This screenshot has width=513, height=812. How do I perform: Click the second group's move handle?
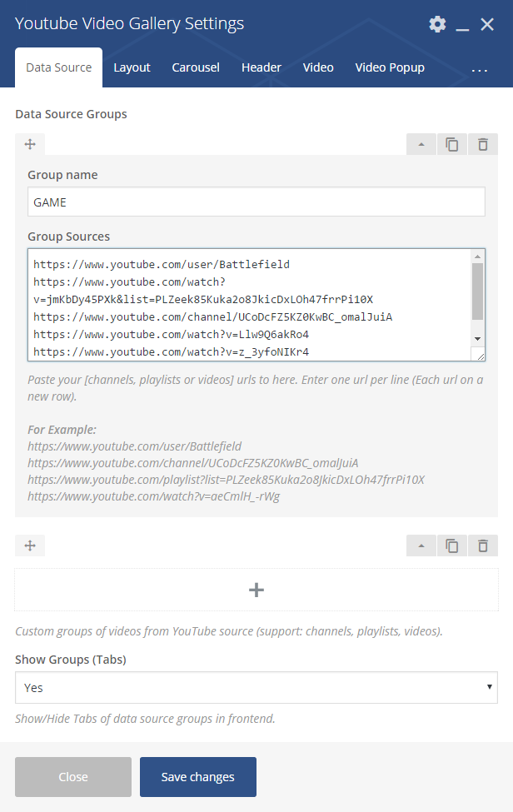(30, 545)
